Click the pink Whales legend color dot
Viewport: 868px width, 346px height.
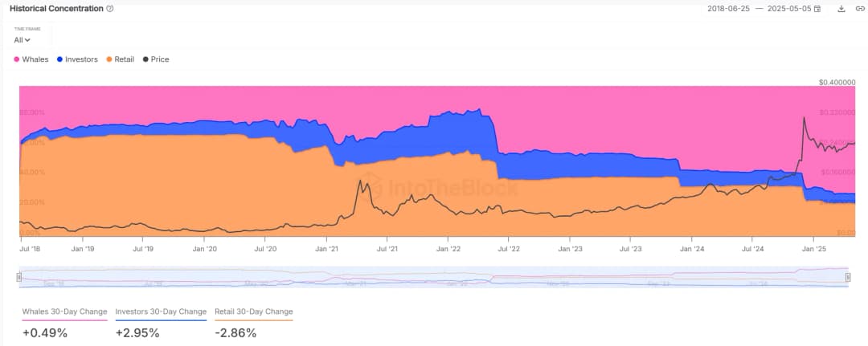[17, 59]
